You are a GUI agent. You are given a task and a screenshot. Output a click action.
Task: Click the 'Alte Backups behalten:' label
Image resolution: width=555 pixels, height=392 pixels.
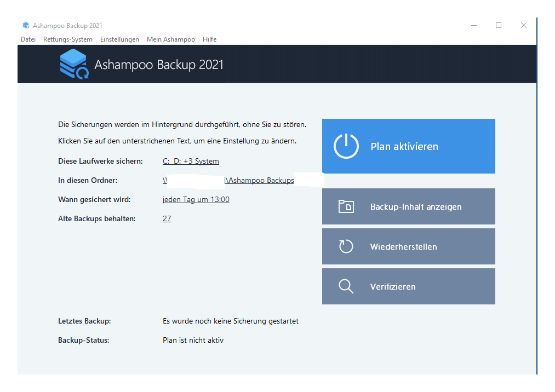pos(96,218)
